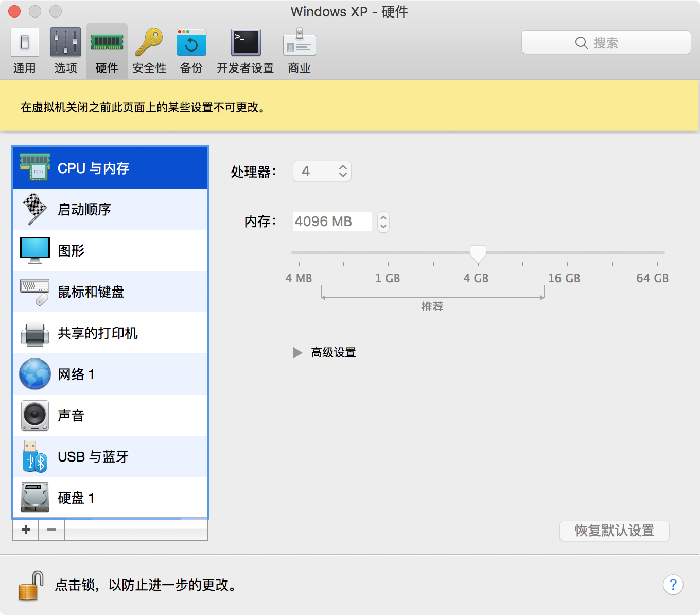Click the padlock icon to prevent changes
The image size is (700, 615).
(31, 586)
